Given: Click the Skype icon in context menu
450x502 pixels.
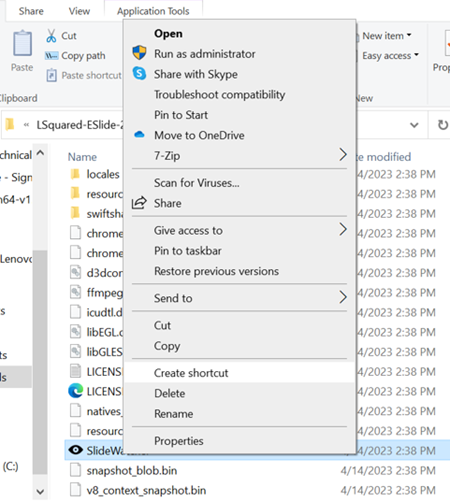Looking at the screenshot, I should 139,73.
